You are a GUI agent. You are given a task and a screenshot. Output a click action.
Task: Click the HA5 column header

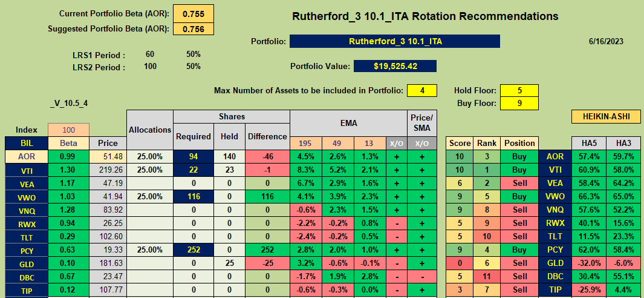point(589,143)
